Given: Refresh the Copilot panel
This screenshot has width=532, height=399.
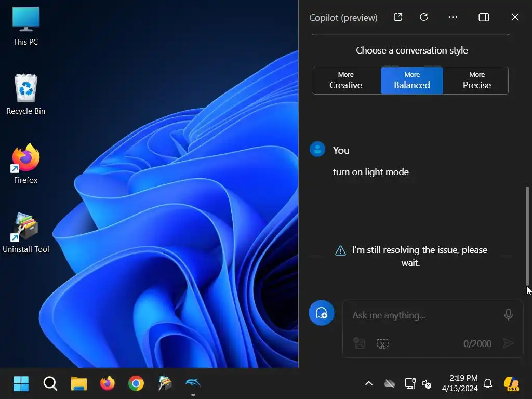Looking at the screenshot, I should 424,17.
